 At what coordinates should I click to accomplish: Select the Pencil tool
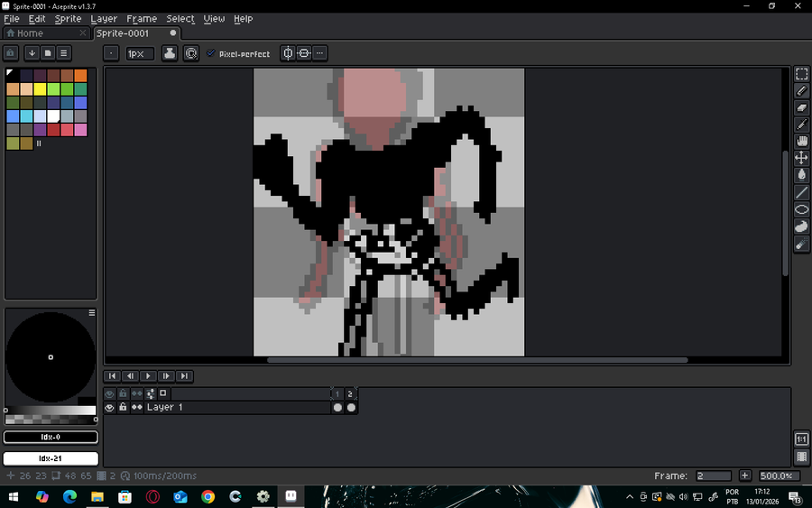pos(801,90)
